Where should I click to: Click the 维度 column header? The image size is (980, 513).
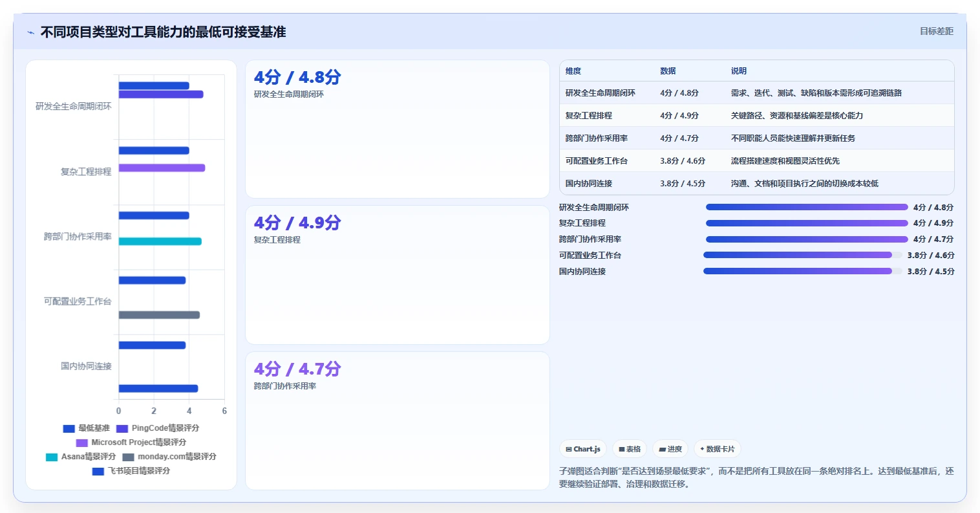tap(573, 71)
